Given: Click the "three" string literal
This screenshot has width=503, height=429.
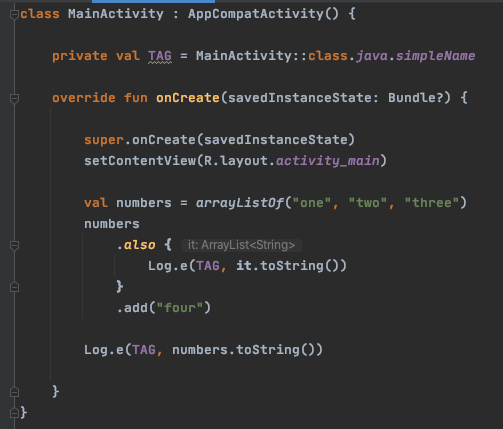Looking at the screenshot, I should click(432, 203).
